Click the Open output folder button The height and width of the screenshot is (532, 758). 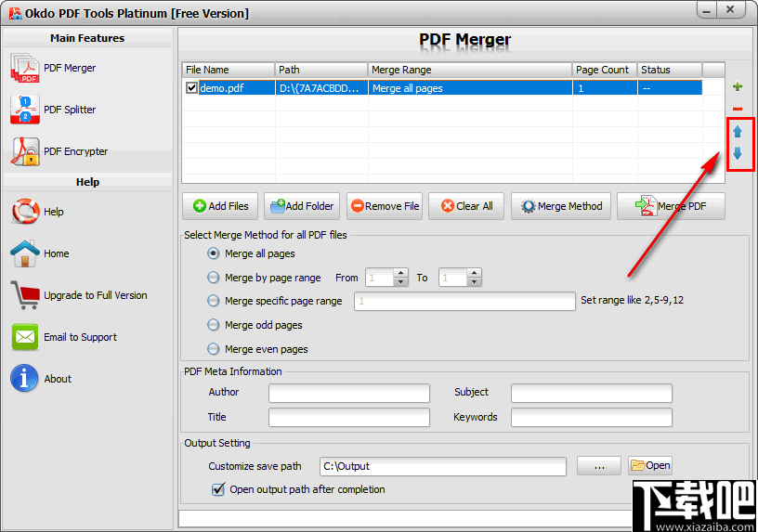pyautogui.click(x=650, y=465)
